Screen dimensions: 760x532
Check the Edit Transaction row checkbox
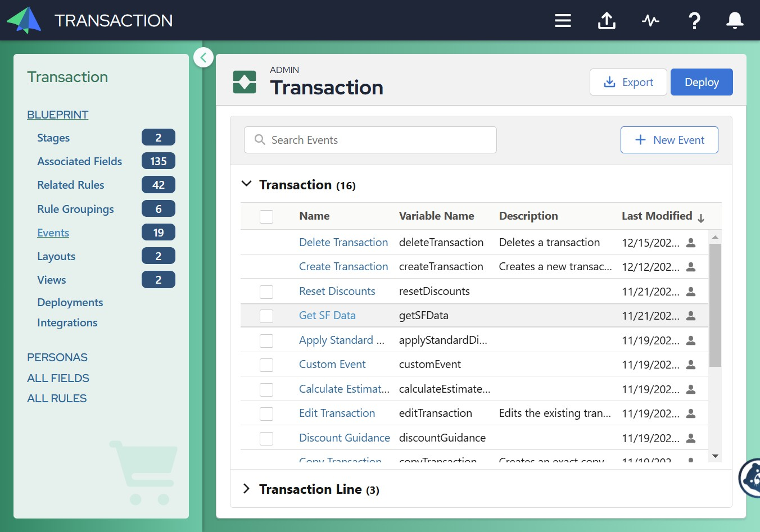point(266,414)
